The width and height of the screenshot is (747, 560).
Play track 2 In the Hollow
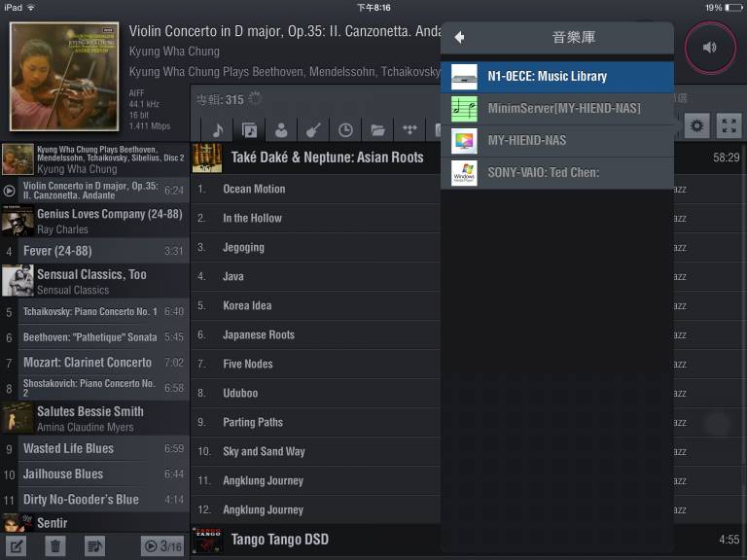(x=315, y=218)
